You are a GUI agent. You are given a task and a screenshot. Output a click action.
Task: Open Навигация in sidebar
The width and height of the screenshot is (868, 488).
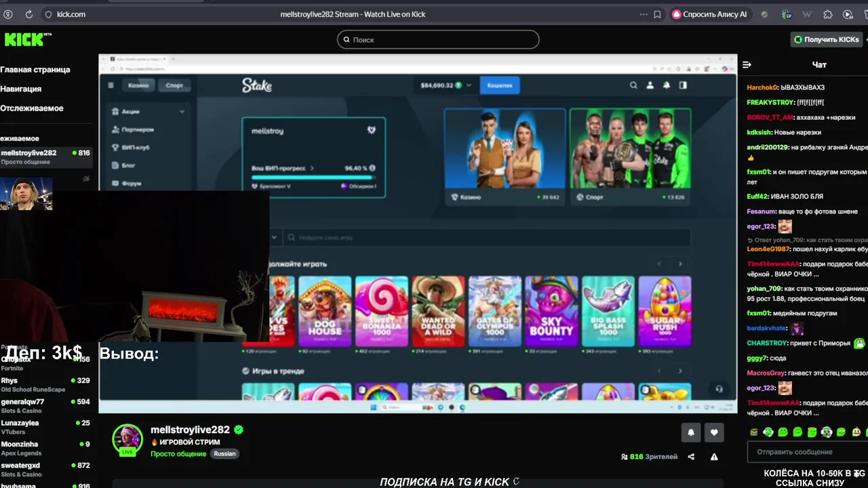pyautogui.click(x=21, y=89)
